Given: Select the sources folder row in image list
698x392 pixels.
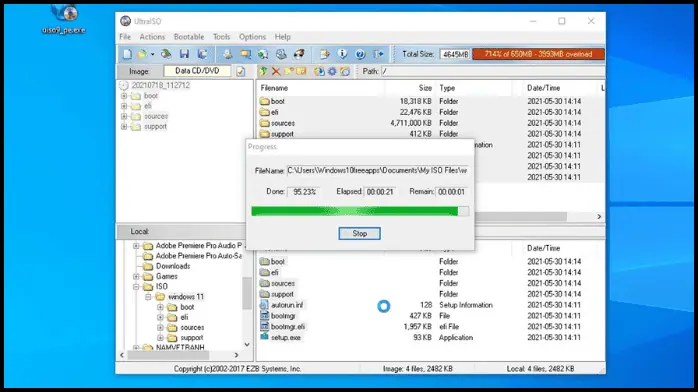Looking at the screenshot, I should pyautogui.click(x=430, y=123).
